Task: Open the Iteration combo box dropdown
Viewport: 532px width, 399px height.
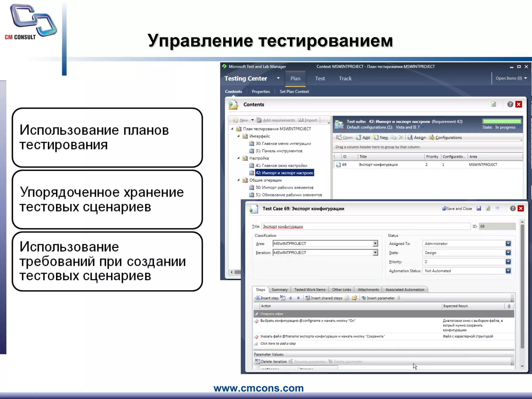Action: (375, 252)
